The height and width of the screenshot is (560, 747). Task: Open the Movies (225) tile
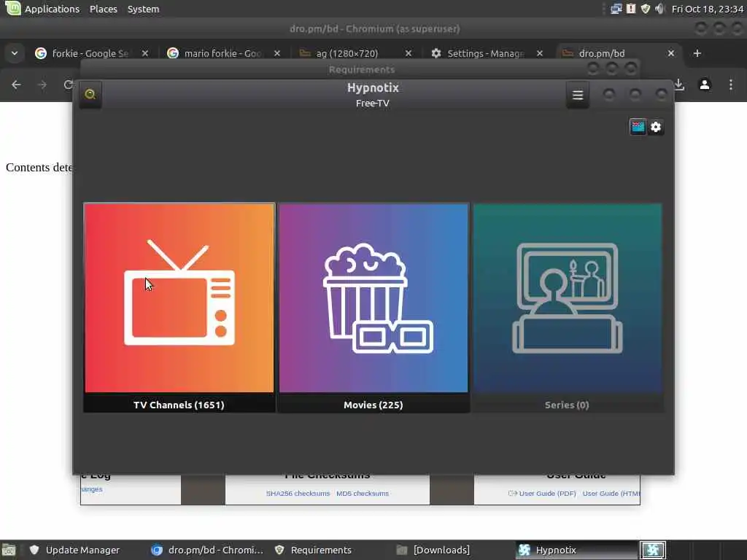tap(373, 307)
